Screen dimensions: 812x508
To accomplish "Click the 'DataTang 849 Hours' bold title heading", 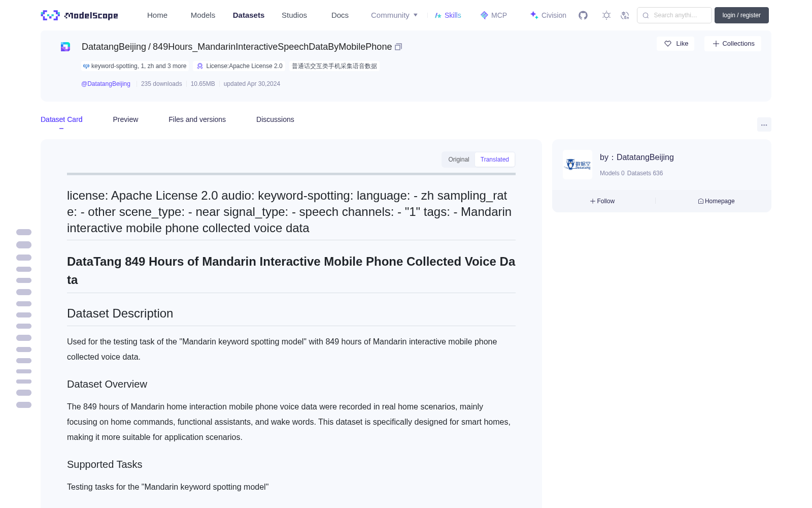I will click(291, 271).
